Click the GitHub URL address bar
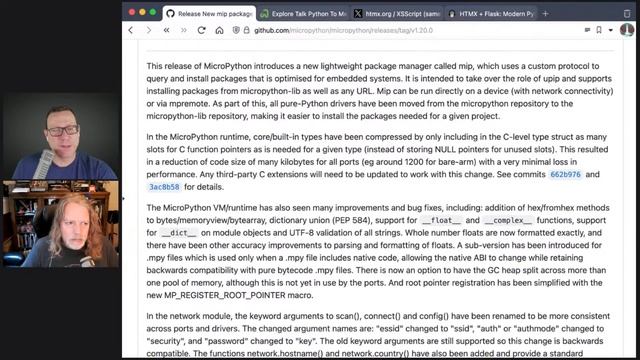640x360 pixels. pyautogui.click(x=343, y=30)
